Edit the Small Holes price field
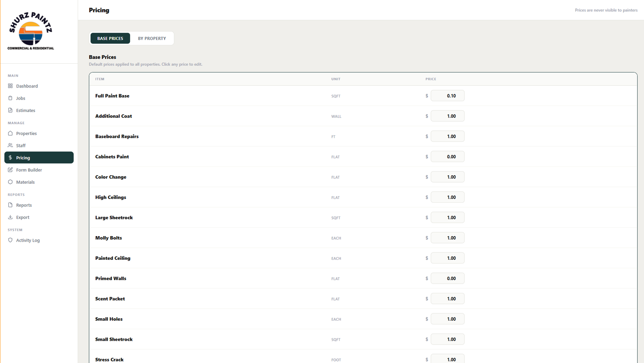Screen dimensions: 644x363 (448, 319)
